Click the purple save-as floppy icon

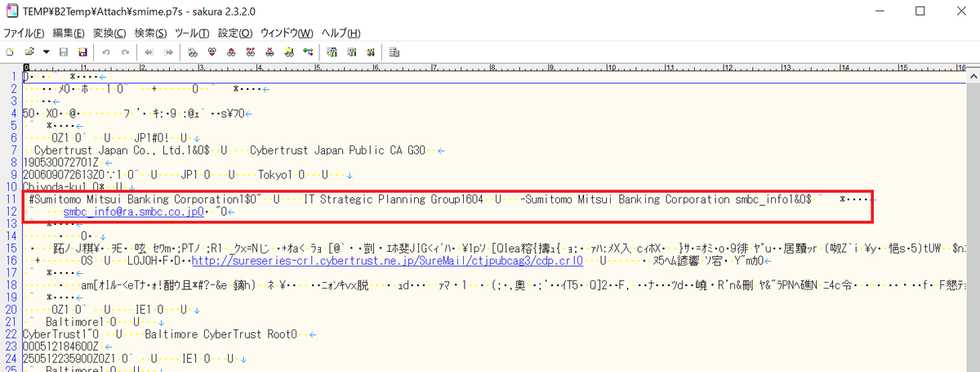(x=82, y=52)
